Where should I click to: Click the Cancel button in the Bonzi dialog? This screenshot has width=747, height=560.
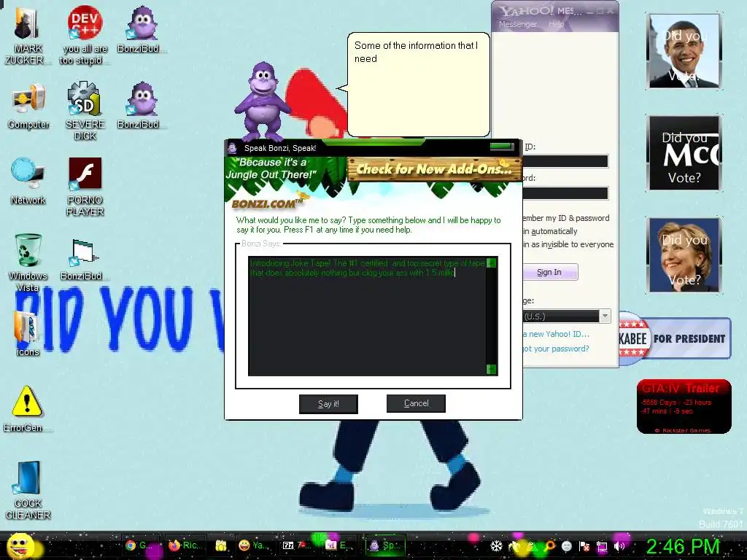click(416, 403)
